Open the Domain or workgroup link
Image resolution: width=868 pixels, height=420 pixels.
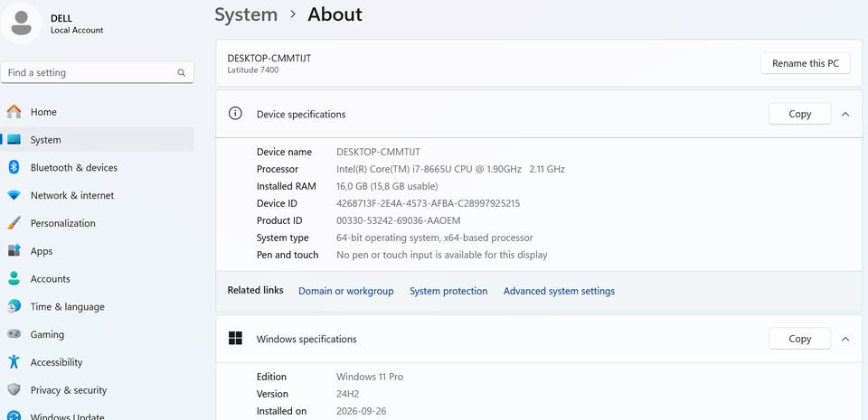(x=346, y=291)
